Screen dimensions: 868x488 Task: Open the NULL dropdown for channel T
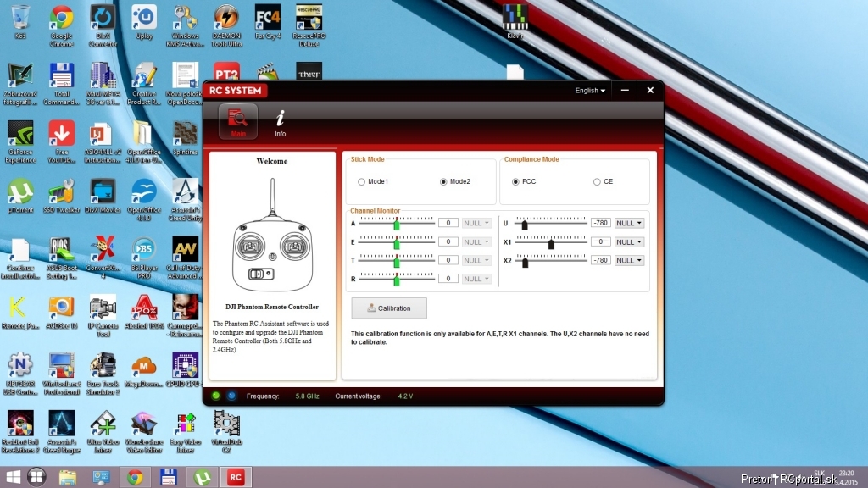(x=476, y=260)
